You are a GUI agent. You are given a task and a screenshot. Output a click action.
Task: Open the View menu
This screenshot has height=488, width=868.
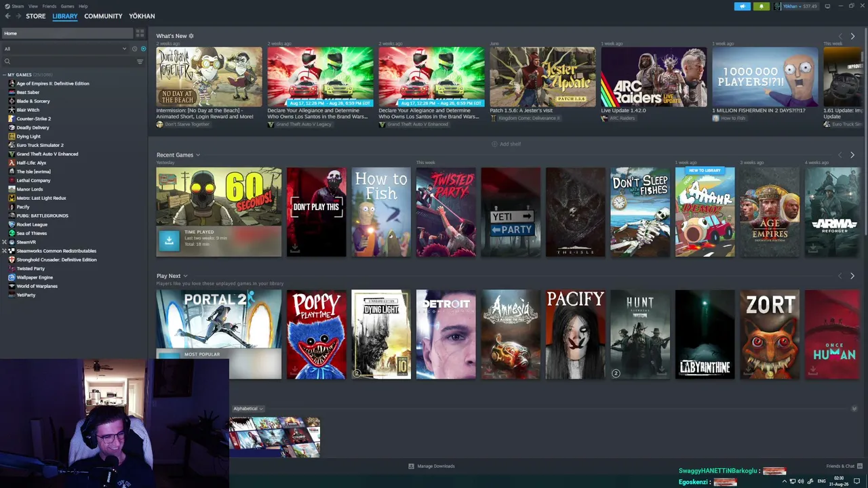tap(33, 6)
